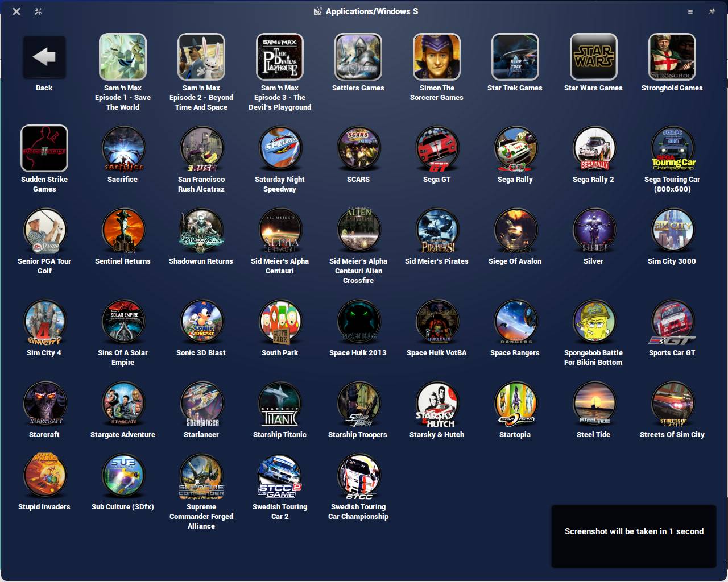Launch the Sim City 3000 icon
The image size is (728, 582).
(x=672, y=230)
